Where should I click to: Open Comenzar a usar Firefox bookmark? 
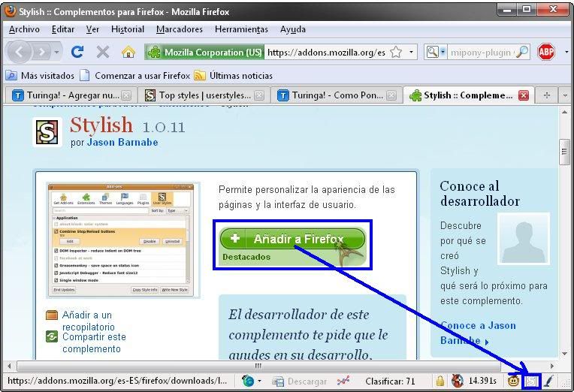point(135,76)
